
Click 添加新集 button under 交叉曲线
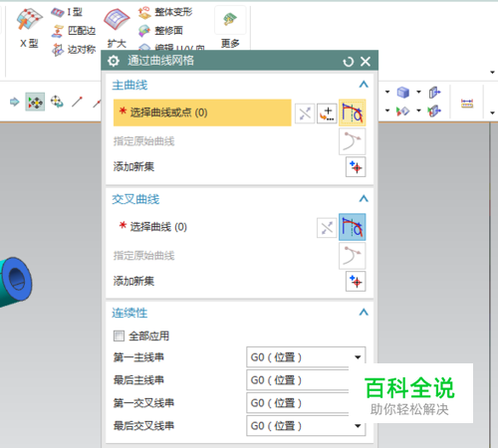coord(356,282)
